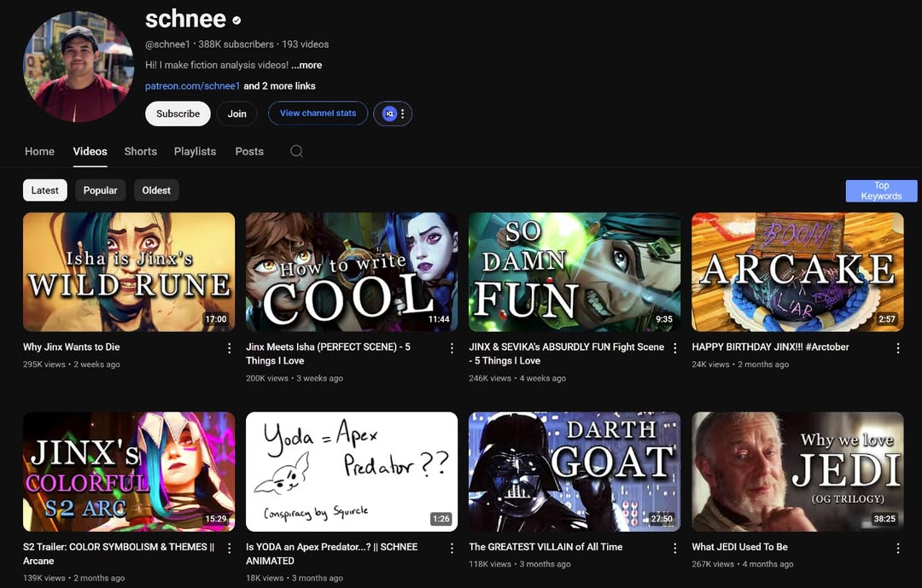
Task: Open options menu for Jinx Meets Isha video
Action: (452, 348)
